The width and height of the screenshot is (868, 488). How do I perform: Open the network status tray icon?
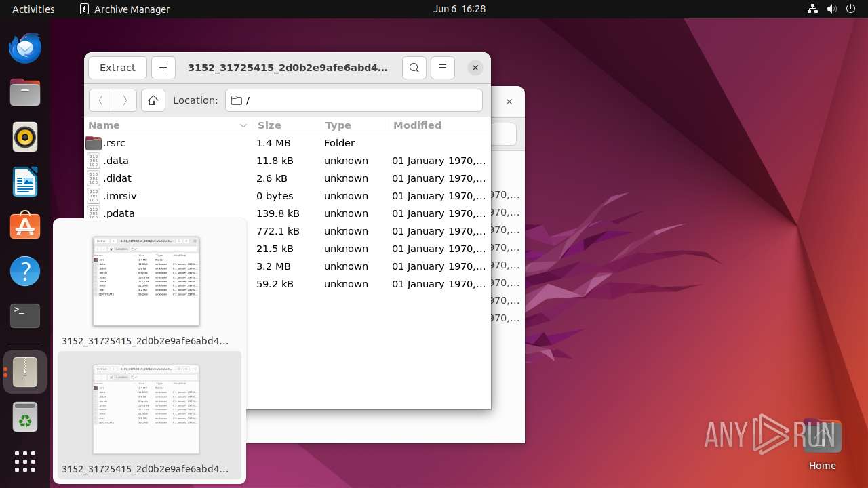813,9
